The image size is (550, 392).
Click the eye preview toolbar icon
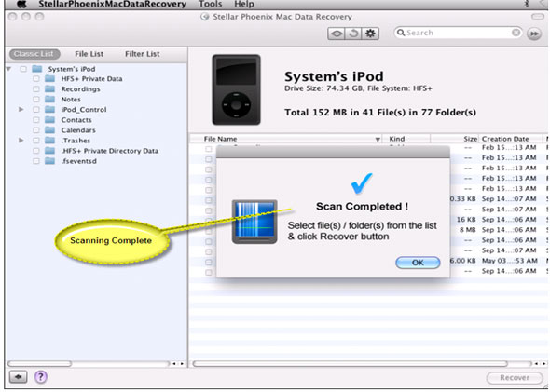(x=337, y=34)
